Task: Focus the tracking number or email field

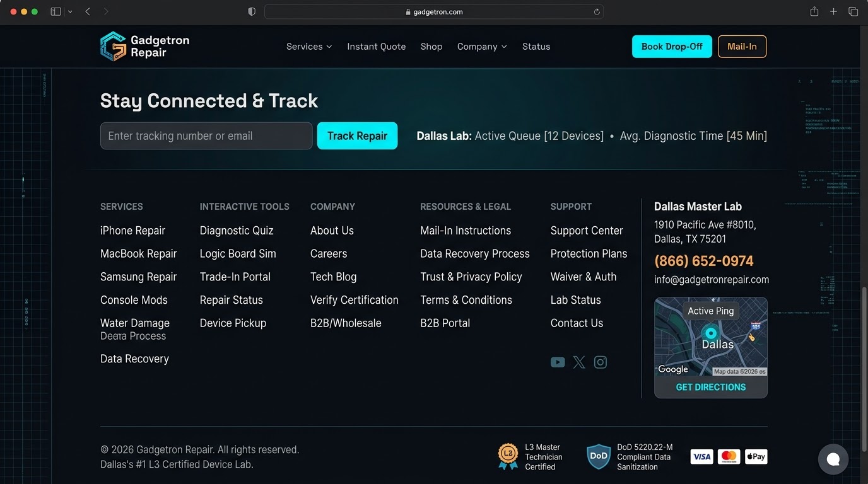Action: coord(206,136)
